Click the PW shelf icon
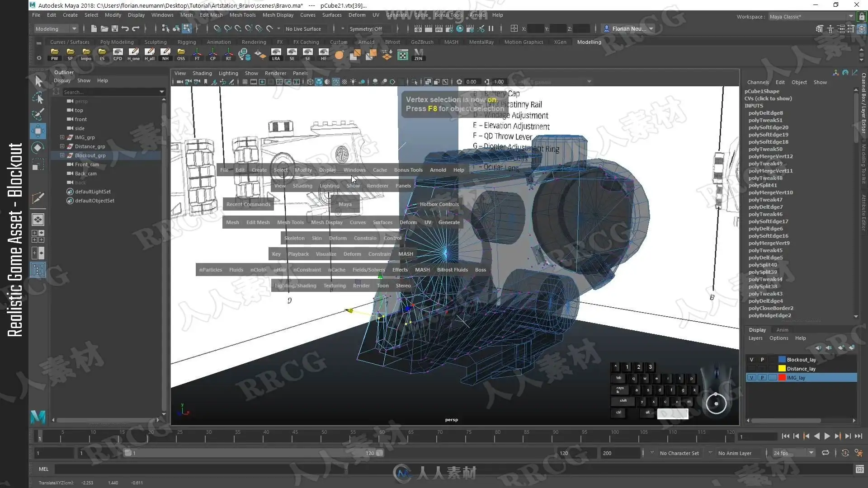The height and width of the screenshot is (488, 868). click(x=54, y=55)
